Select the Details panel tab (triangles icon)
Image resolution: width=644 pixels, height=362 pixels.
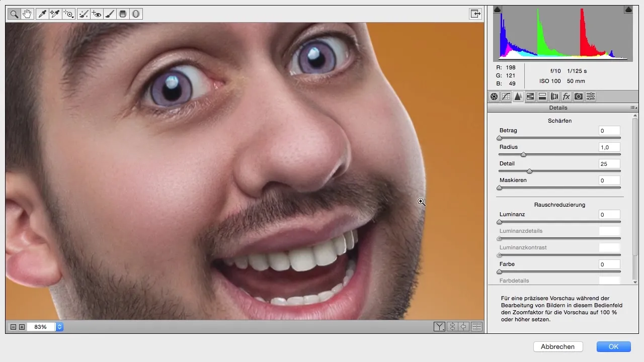point(518,97)
